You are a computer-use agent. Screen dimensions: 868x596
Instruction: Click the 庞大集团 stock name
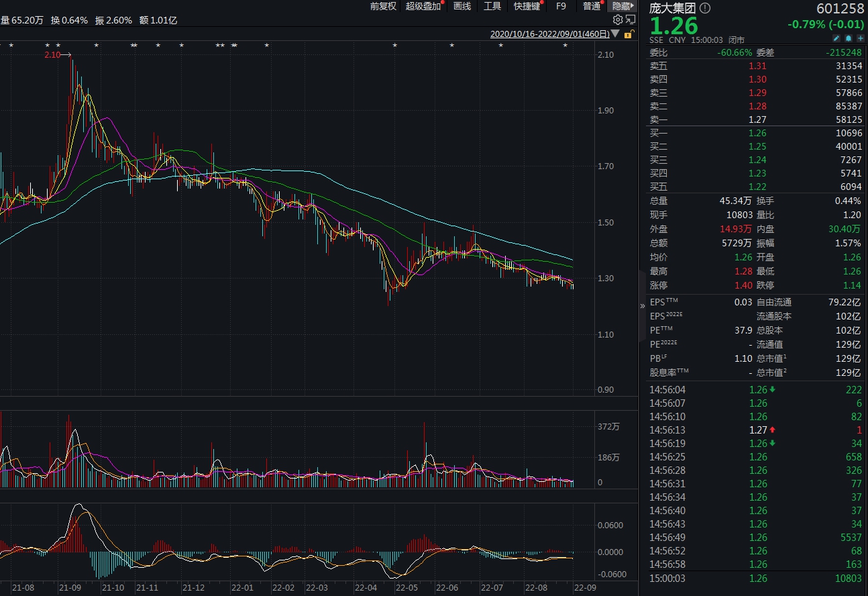672,8
